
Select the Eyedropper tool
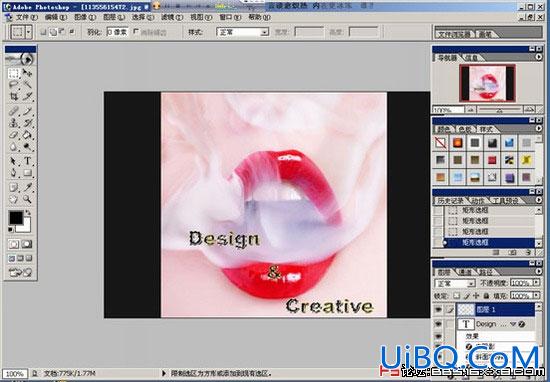(x=27, y=188)
